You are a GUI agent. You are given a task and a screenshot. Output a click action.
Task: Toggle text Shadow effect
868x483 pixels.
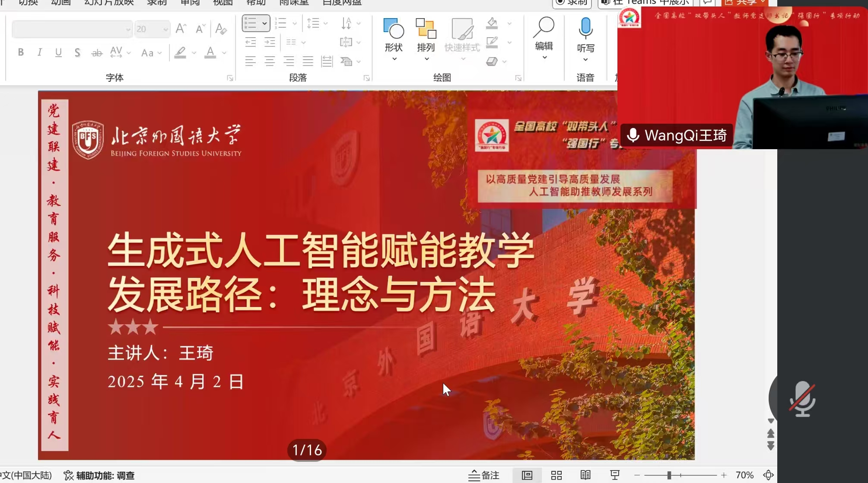tap(77, 52)
